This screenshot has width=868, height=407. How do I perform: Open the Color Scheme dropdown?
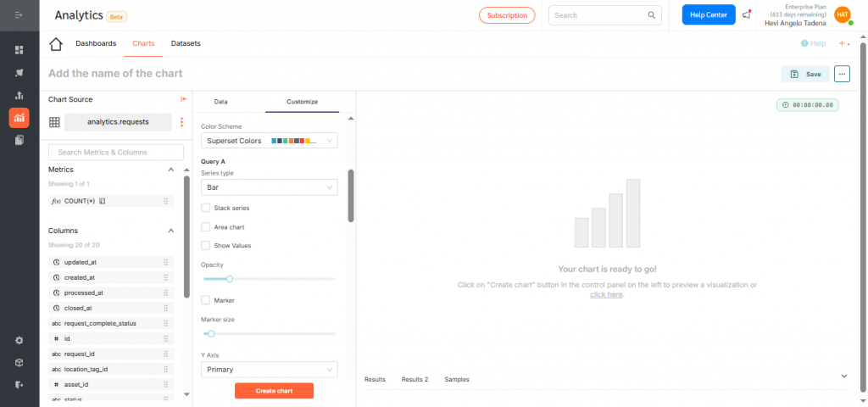pos(269,141)
